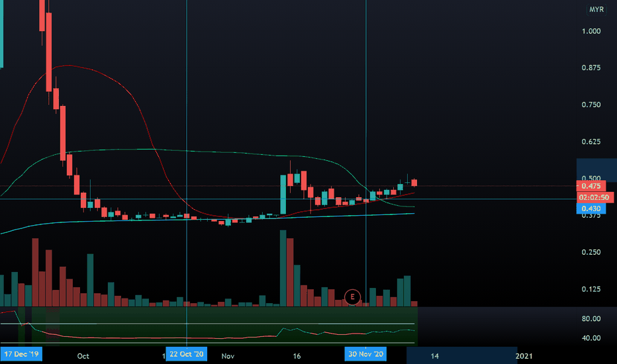Viewport: 617px width, 364px height.
Task: Click the 14 label on time axis
Action: point(434,356)
